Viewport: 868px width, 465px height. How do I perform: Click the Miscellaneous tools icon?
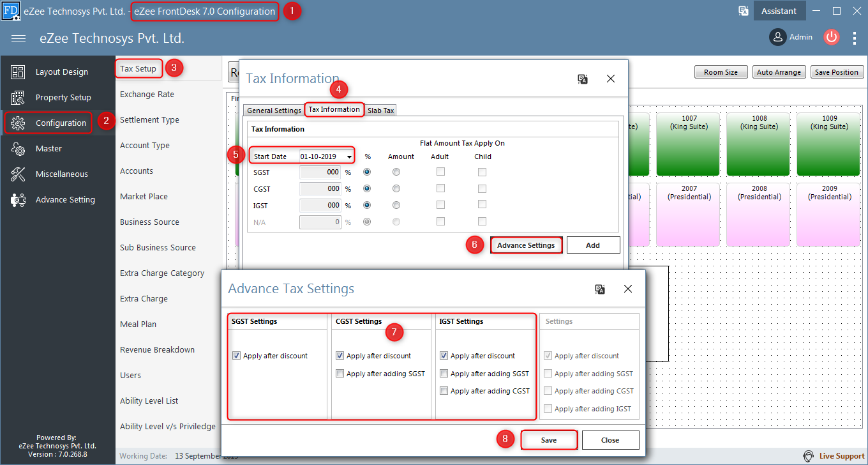pos(18,174)
